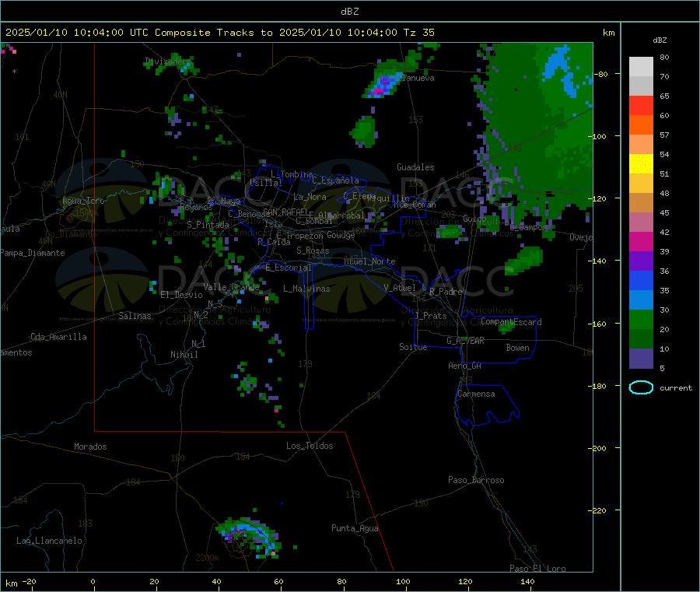The height and width of the screenshot is (592, 700).
Task: Click the 'Guadales' location label
Action: 415,167
